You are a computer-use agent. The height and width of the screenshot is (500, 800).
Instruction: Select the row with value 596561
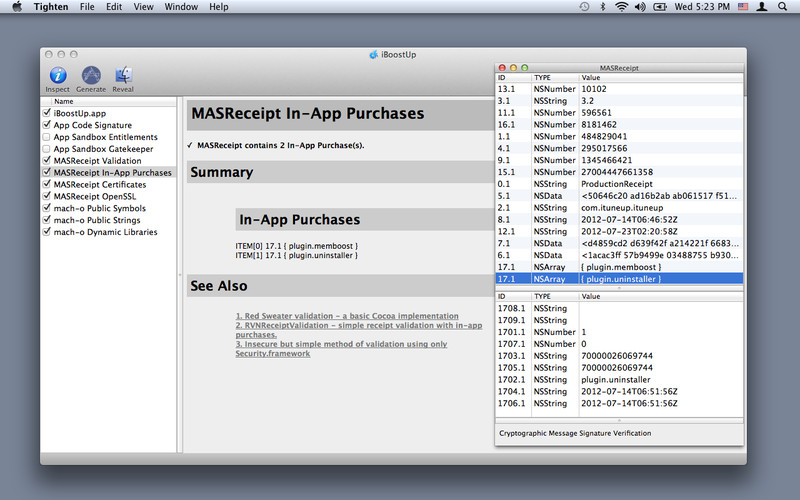[x=619, y=112]
